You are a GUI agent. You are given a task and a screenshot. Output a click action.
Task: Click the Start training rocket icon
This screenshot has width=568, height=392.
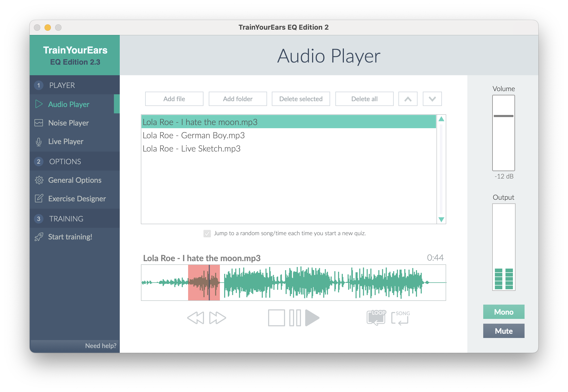(39, 237)
